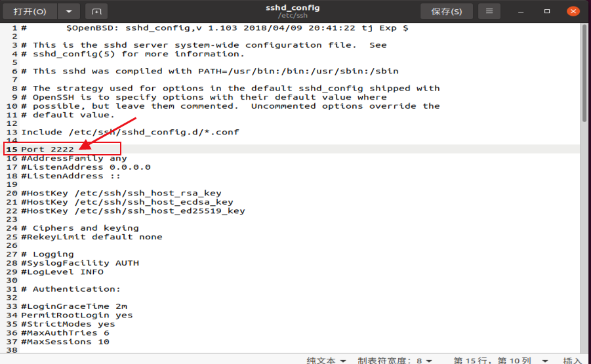This screenshot has height=364, width=591.
Task: Click the line '#LogLevel INFO'
Action: (62, 272)
